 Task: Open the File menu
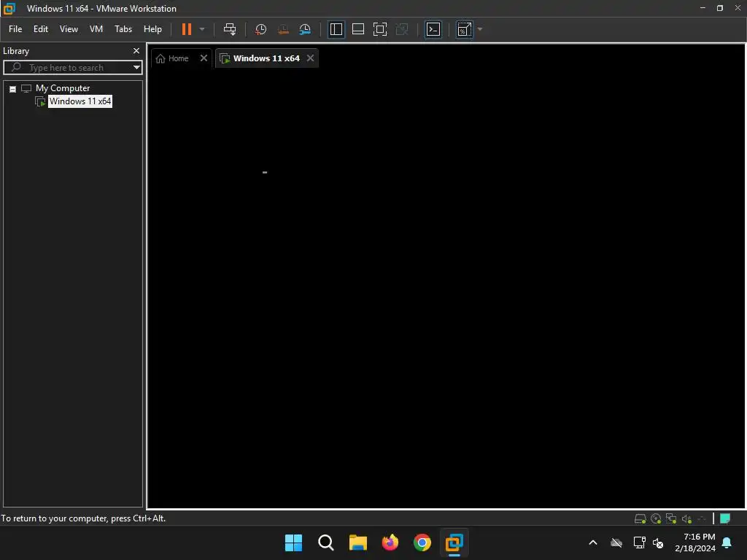coord(15,29)
